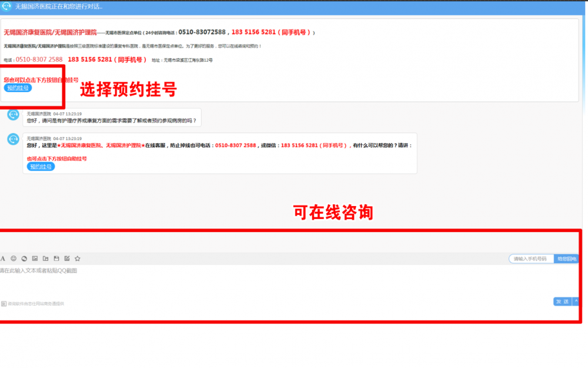Open the font style (A) tool

(2, 258)
